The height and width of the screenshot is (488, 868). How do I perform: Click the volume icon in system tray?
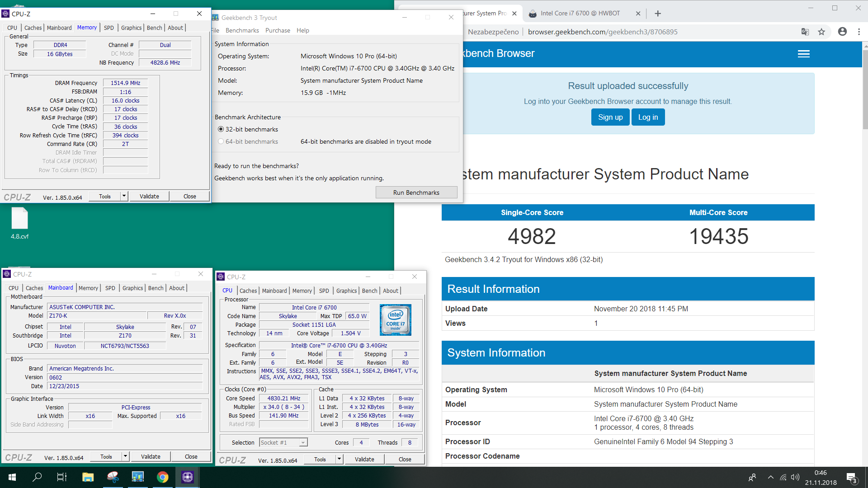click(795, 477)
